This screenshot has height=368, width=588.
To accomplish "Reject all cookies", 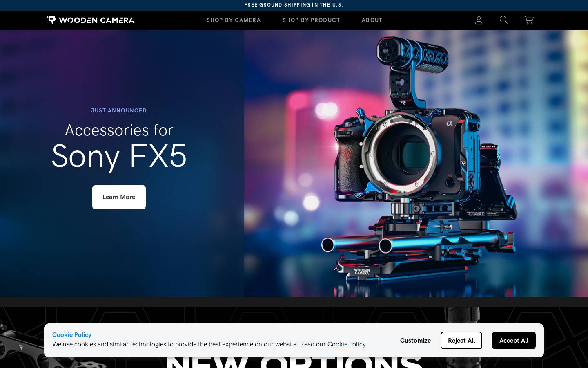I will 461,340.
